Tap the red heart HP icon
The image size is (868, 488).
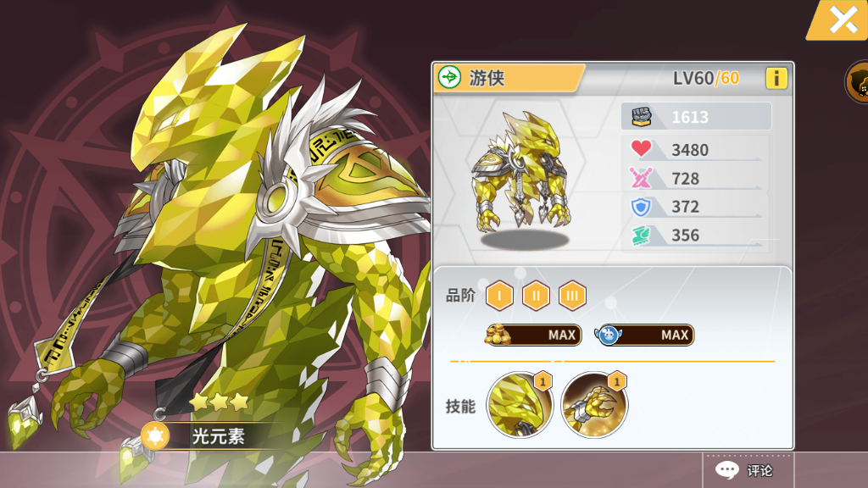point(641,148)
